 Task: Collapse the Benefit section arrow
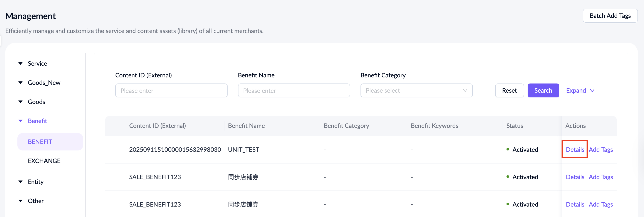(x=20, y=121)
